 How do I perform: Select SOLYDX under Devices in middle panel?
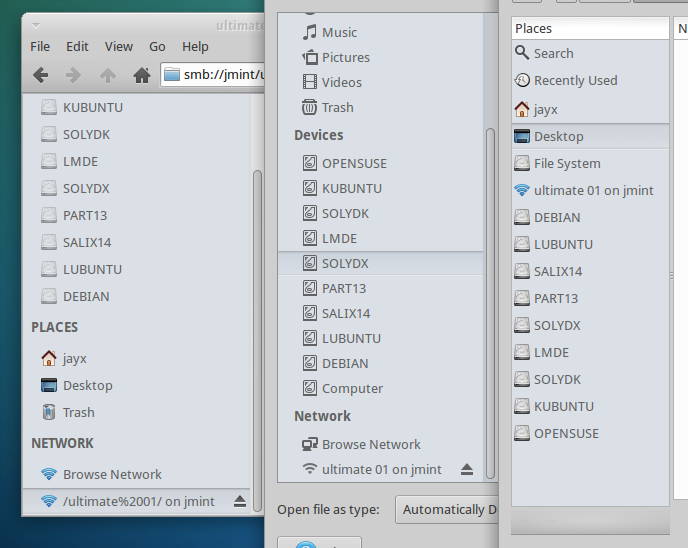point(345,263)
